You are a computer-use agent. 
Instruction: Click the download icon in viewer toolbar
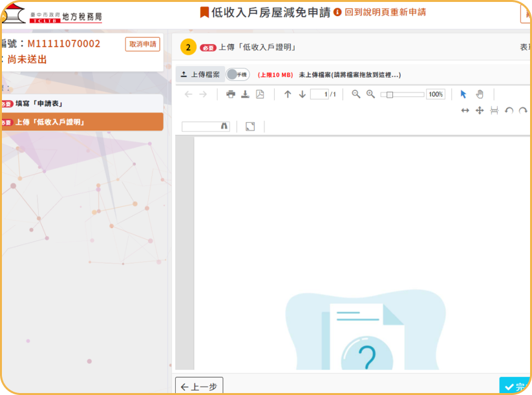click(x=245, y=94)
